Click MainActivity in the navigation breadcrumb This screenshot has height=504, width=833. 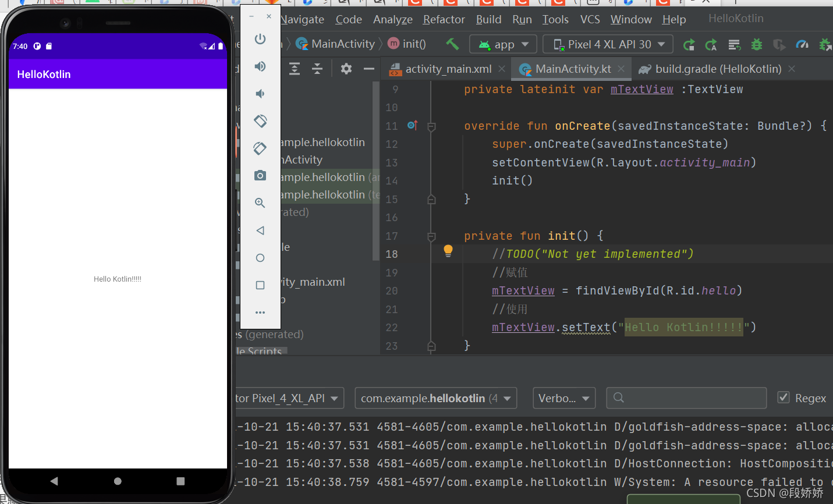point(336,44)
